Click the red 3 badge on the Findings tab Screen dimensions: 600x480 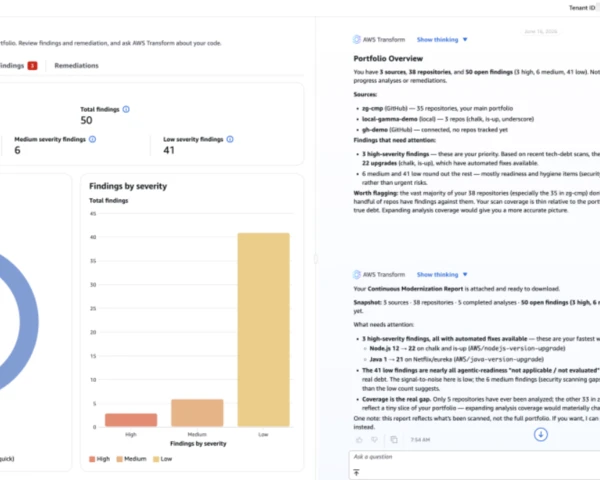point(33,66)
